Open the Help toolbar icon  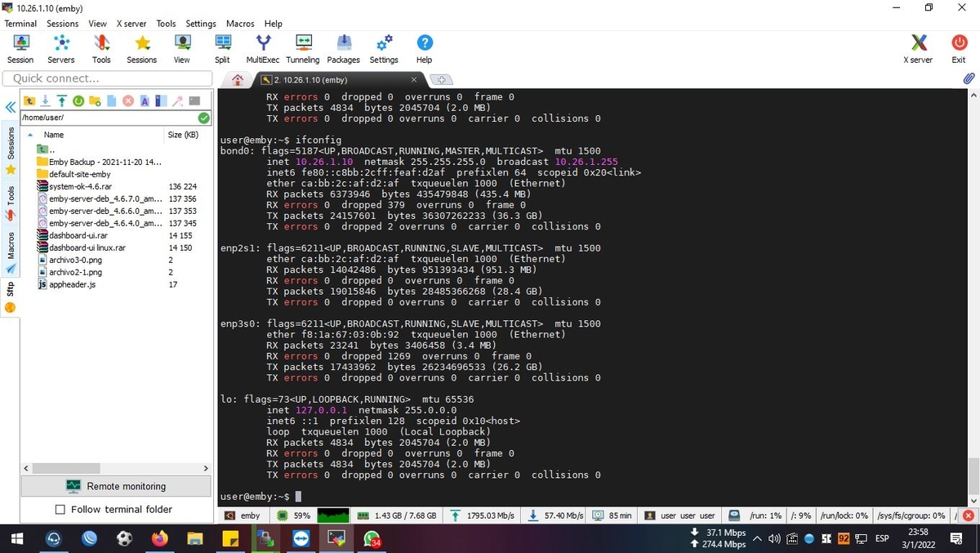coord(425,49)
